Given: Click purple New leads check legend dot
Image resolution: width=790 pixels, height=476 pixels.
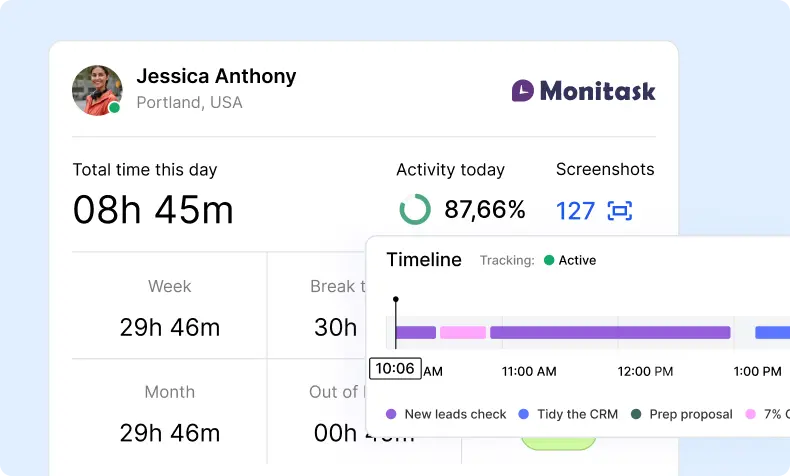Looking at the screenshot, I should point(391,414).
